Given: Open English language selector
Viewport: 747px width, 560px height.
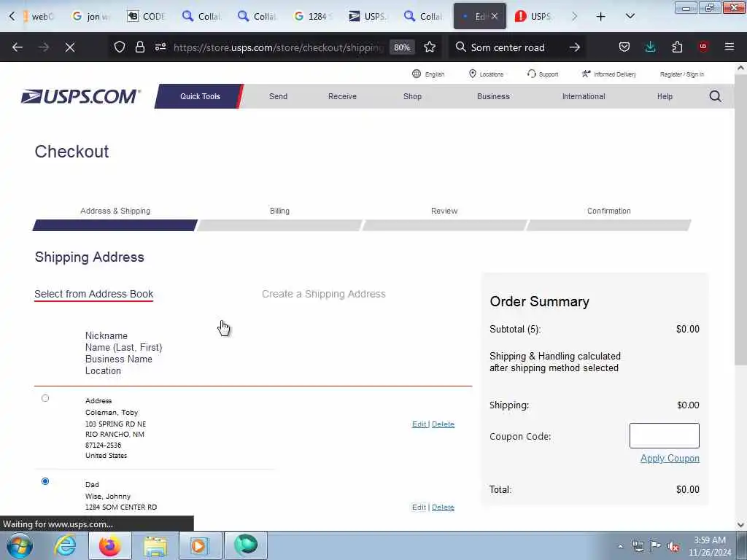Looking at the screenshot, I should pos(427,74).
